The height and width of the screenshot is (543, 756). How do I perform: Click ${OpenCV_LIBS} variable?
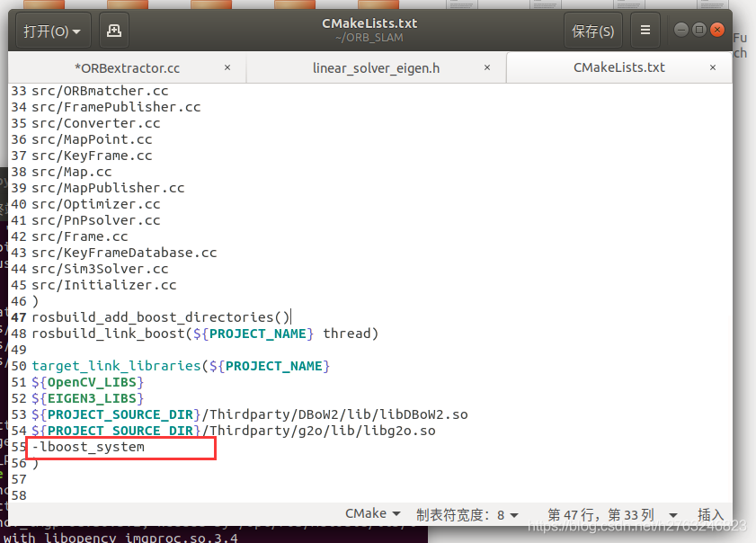[x=88, y=382]
